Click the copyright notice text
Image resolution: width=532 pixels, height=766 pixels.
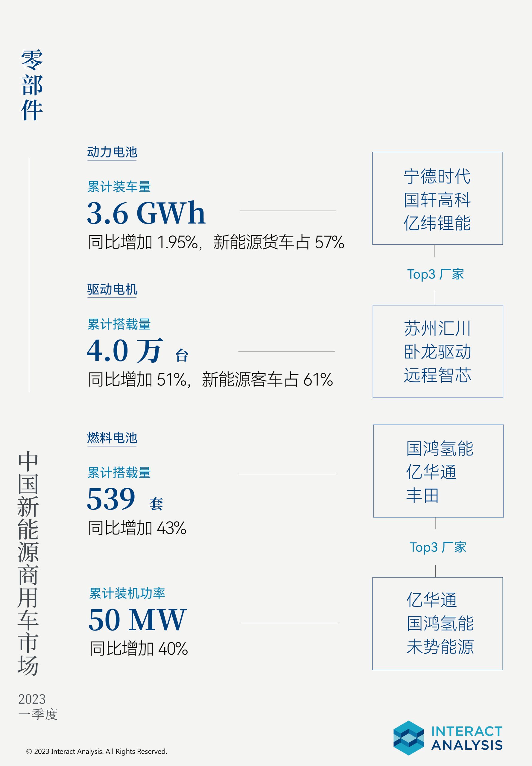(97, 751)
